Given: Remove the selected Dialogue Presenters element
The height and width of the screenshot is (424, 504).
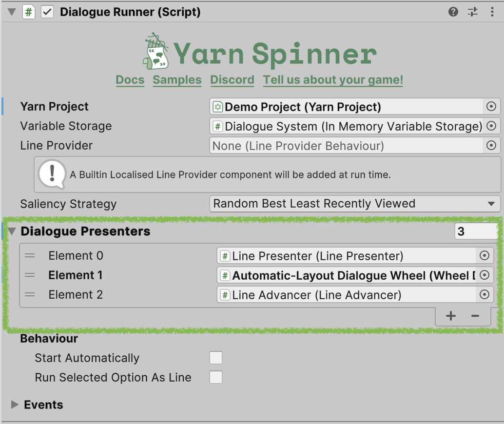Looking at the screenshot, I should (x=475, y=316).
